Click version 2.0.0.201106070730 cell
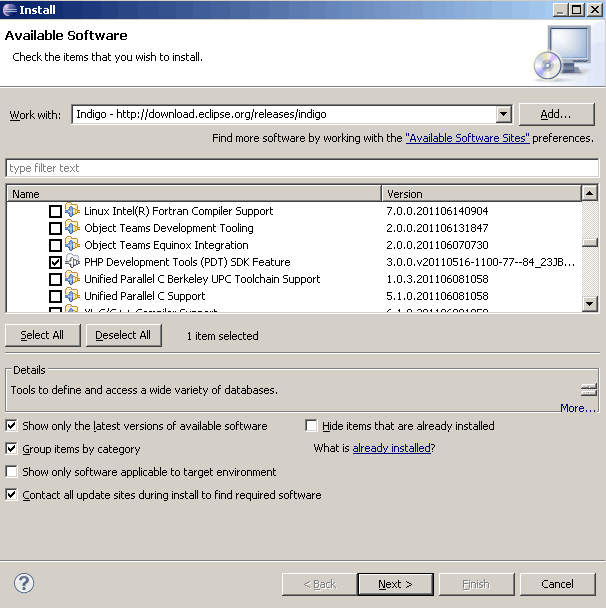This screenshot has width=606, height=608. [437, 245]
